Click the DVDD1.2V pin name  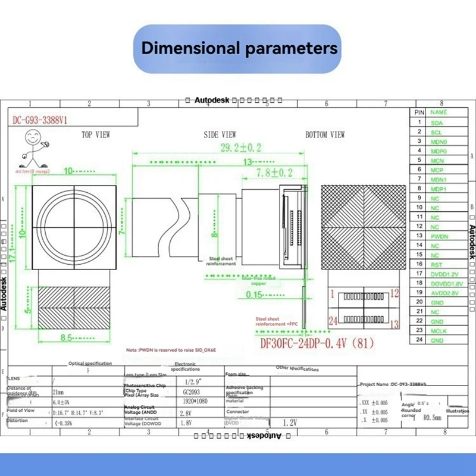(x=444, y=274)
